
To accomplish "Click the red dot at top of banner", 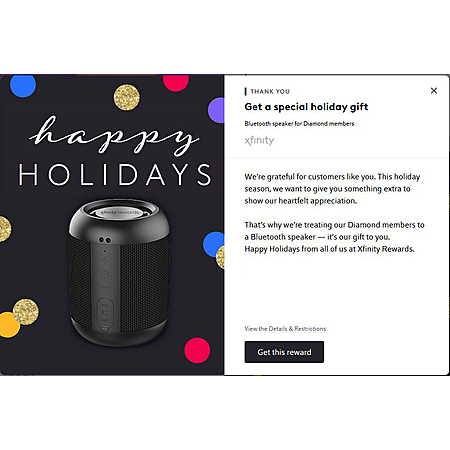I will pyautogui.click(x=176, y=83).
